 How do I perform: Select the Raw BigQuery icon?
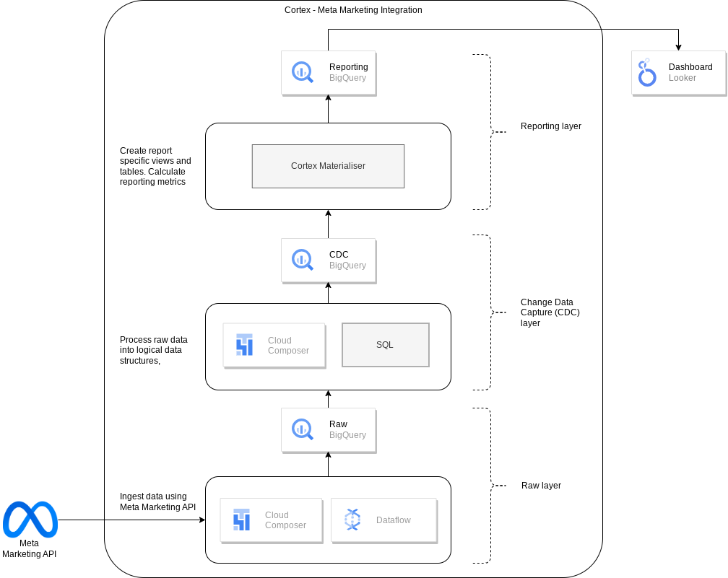[x=302, y=429]
